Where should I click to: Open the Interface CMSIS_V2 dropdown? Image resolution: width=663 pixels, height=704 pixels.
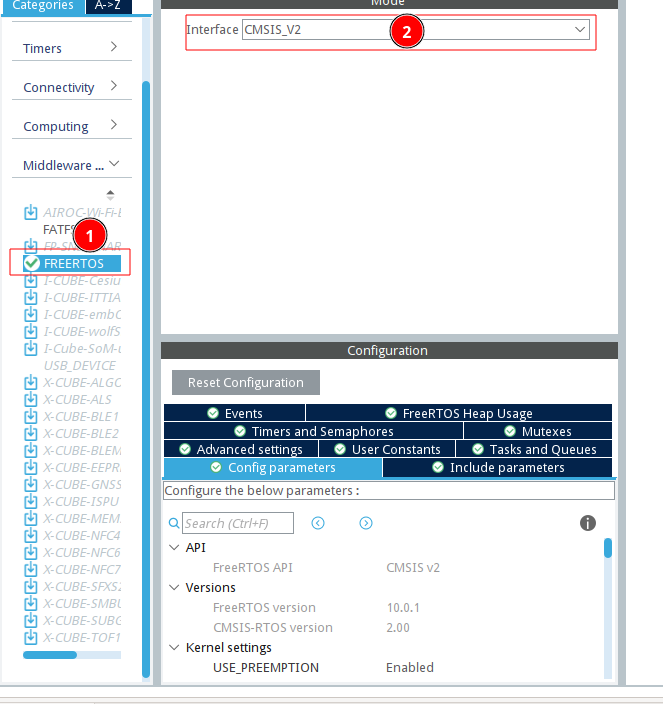coord(416,30)
